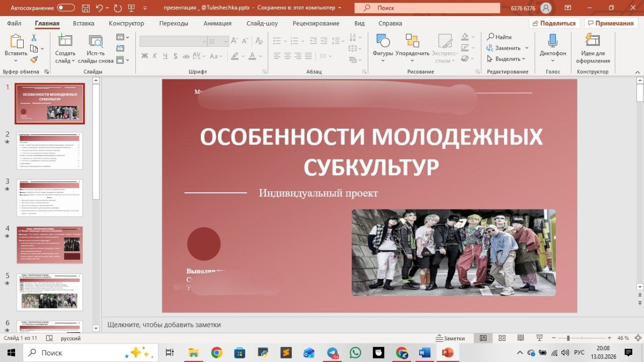Open the Файл menu tab
The height and width of the screenshot is (362, 644).
pos(14,23)
